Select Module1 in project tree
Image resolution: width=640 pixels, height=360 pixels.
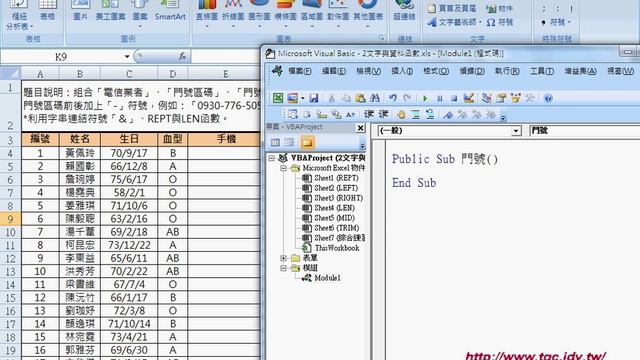[327, 278]
